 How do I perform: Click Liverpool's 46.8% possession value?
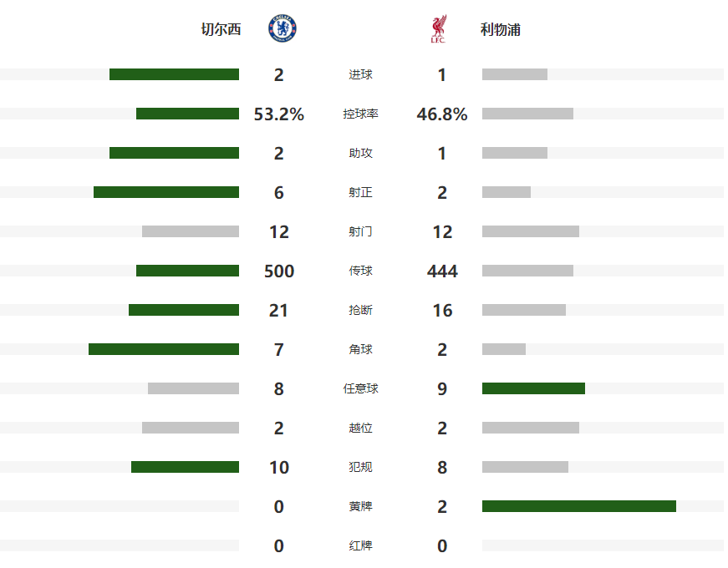point(442,114)
